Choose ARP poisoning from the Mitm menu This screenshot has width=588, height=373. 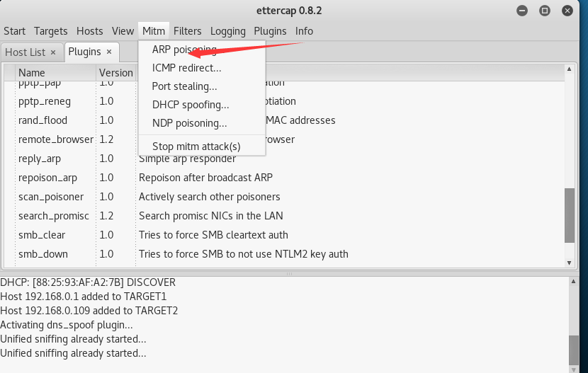[184, 50]
